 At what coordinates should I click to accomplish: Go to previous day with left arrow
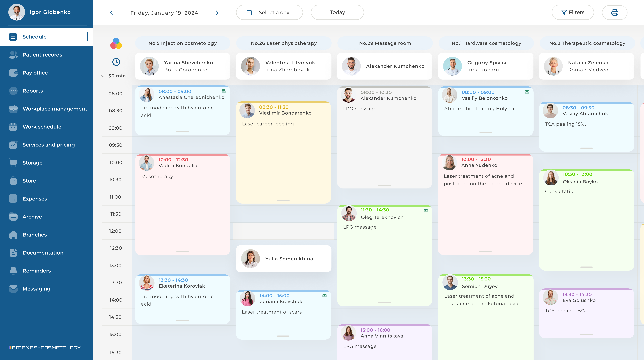click(112, 13)
